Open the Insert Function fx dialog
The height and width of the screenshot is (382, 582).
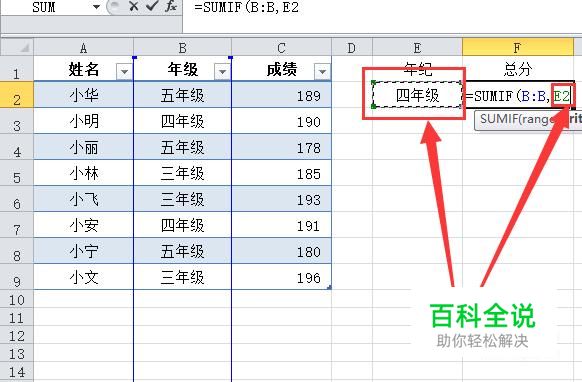(x=170, y=6)
